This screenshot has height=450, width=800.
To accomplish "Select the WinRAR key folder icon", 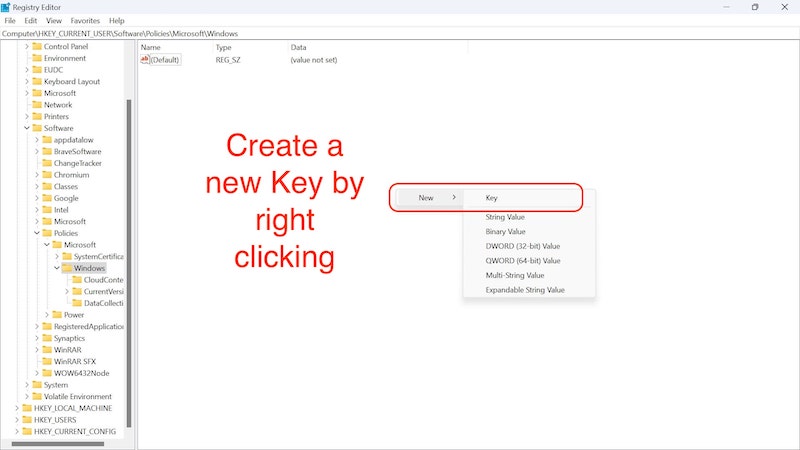I will click(47, 349).
